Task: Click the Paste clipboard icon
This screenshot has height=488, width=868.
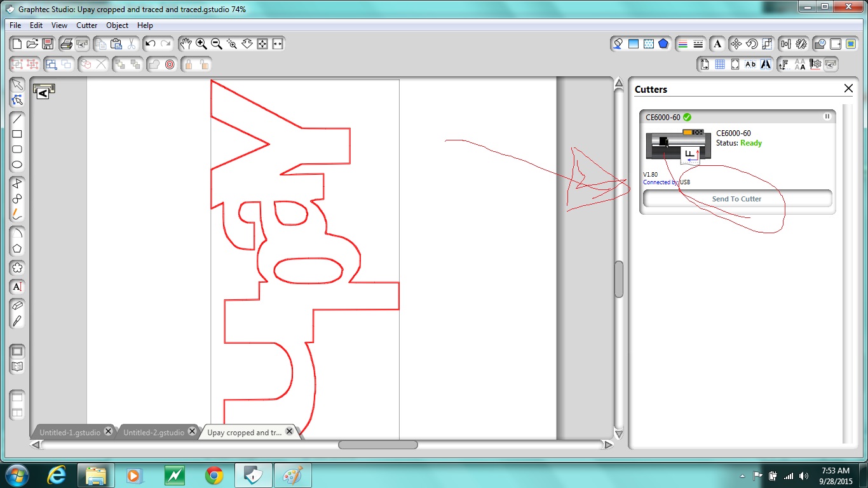Action: pos(116,44)
